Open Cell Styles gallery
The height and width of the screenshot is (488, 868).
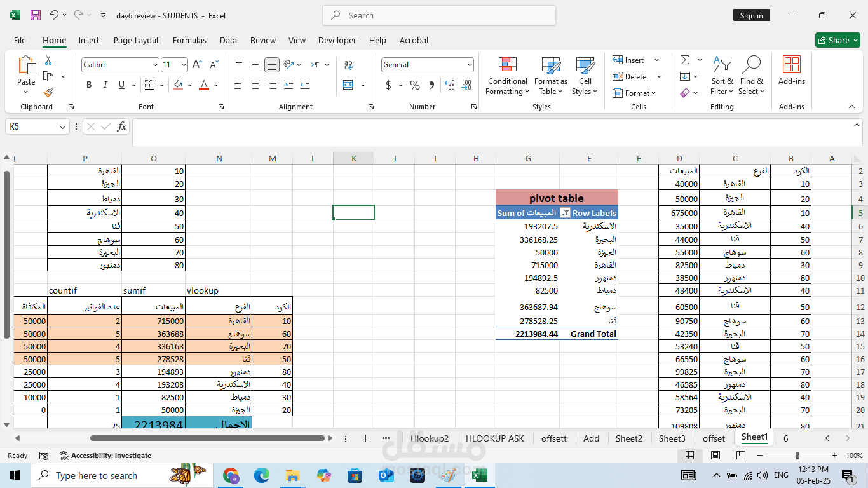[585, 76]
